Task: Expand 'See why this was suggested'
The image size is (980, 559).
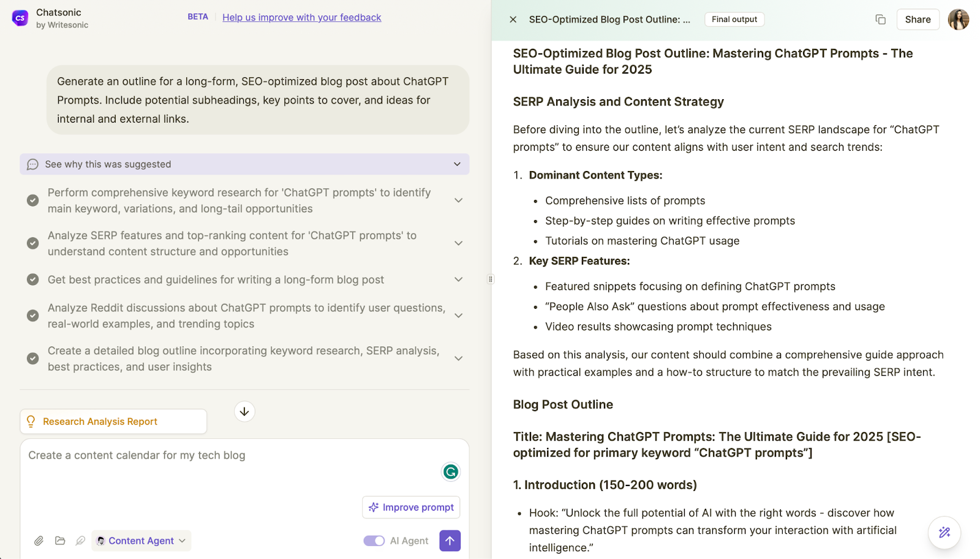Action: [x=244, y=164]
